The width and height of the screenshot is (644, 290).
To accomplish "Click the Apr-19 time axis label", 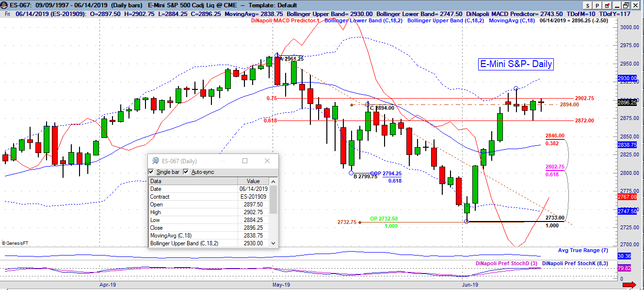I will (x=108, y=285).
